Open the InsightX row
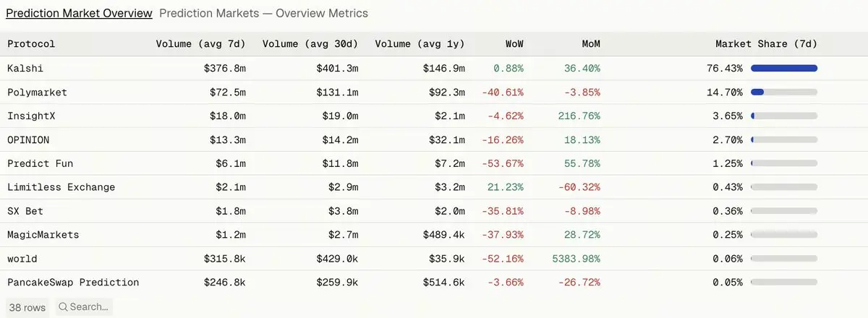Image resolution: width=868 pixels, height=318 pixels. tap(434, 116)
